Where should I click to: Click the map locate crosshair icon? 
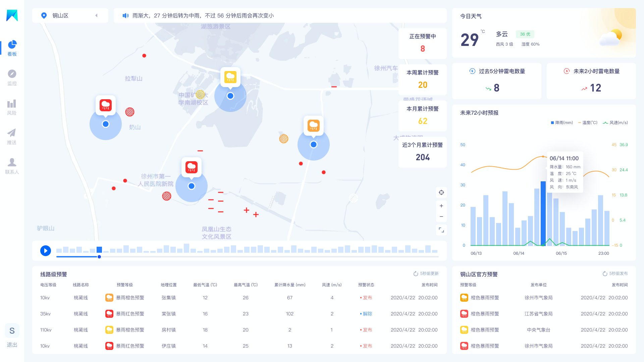click(x=441, y=192)
